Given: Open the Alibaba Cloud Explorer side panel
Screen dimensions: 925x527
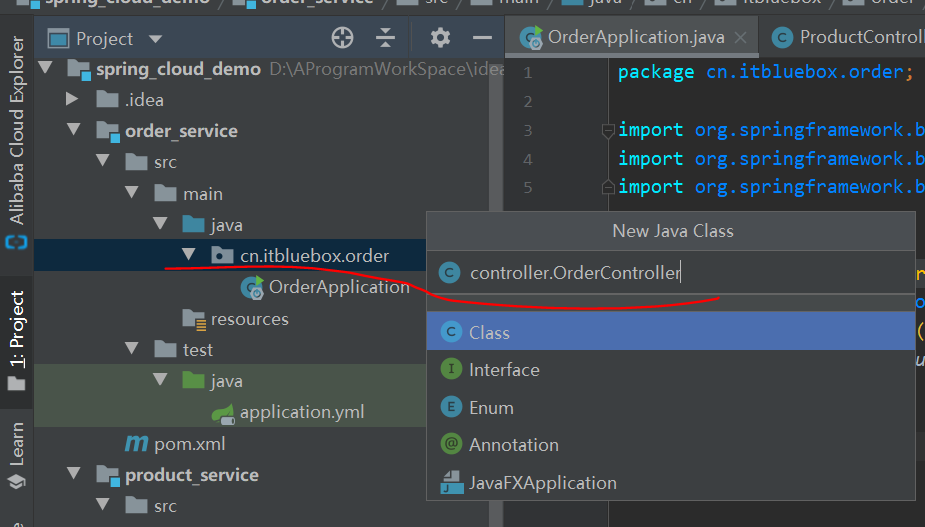Looking at the screenshot, I should 17,140.
